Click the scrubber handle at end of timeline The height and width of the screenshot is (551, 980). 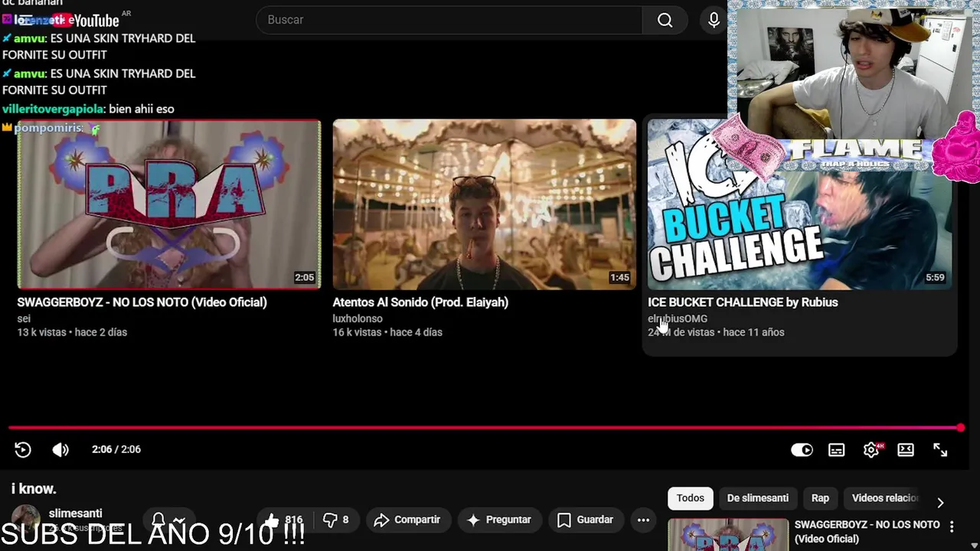click(x=960, y=428)
